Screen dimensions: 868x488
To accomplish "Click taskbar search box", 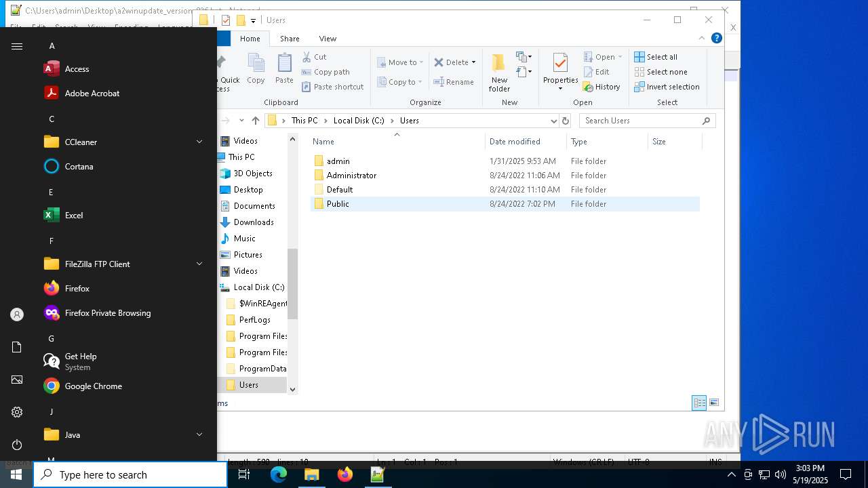I will [x=130, y=475].
